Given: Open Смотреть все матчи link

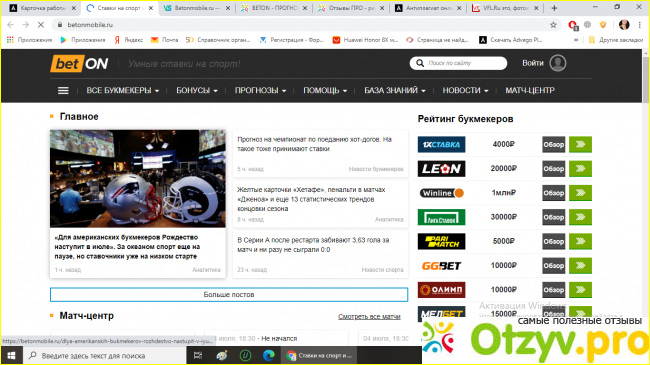Looking at the screenshot, I should pos(369,316).
